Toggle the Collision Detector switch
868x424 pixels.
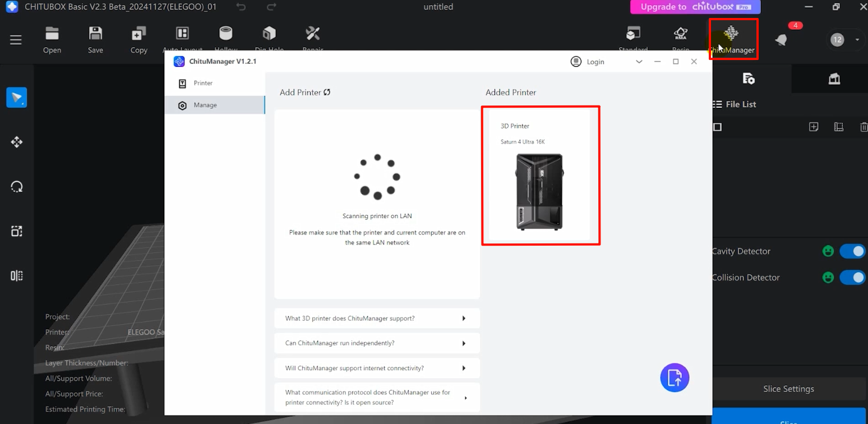(x=852, y=278)
